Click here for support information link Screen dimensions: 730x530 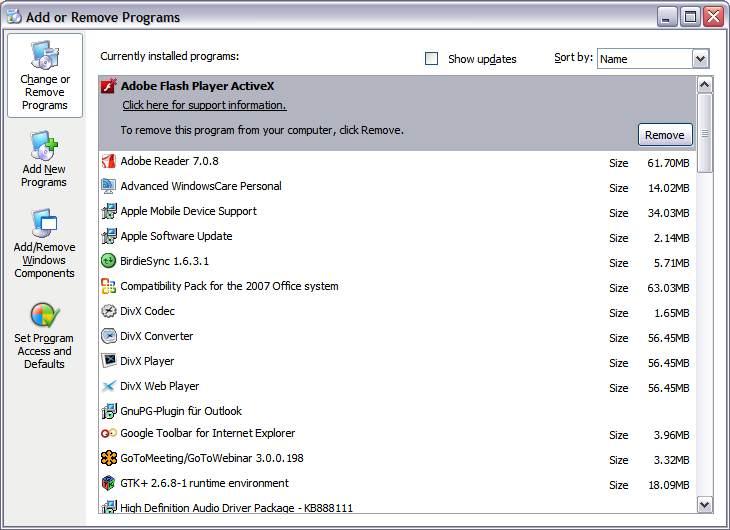tap(204, 105)
